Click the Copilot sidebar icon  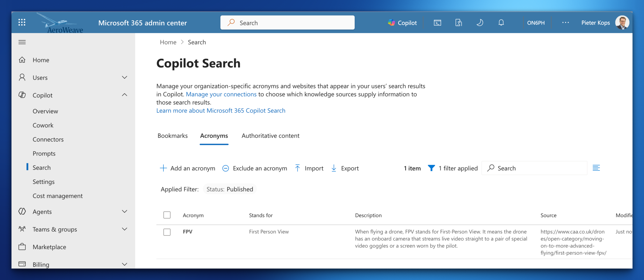[22, 95]
